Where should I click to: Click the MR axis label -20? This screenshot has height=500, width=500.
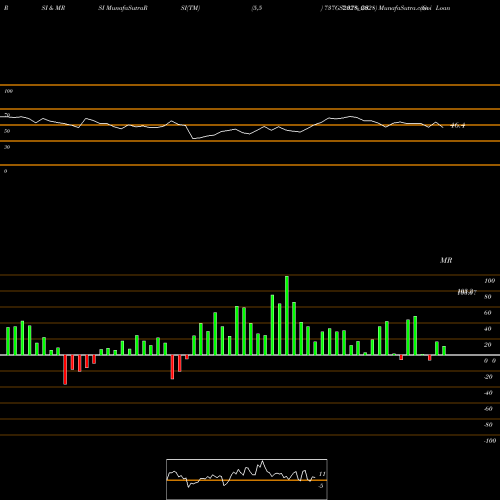coord(488,377)
